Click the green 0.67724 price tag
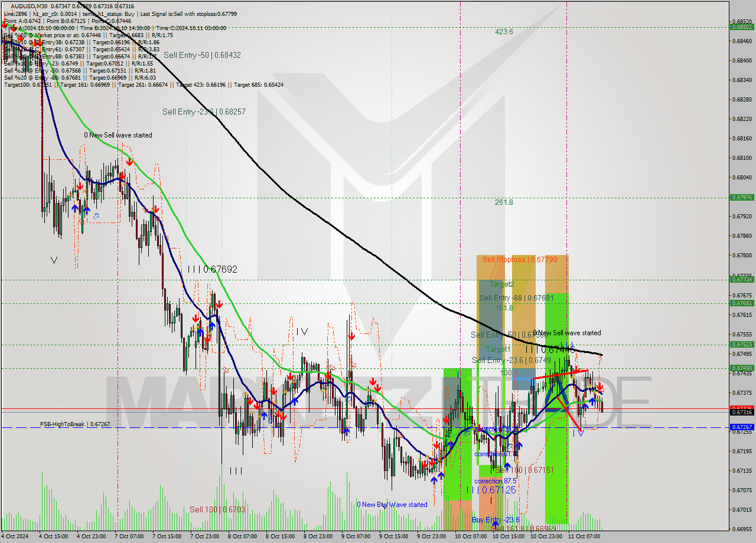 (742, 279)
